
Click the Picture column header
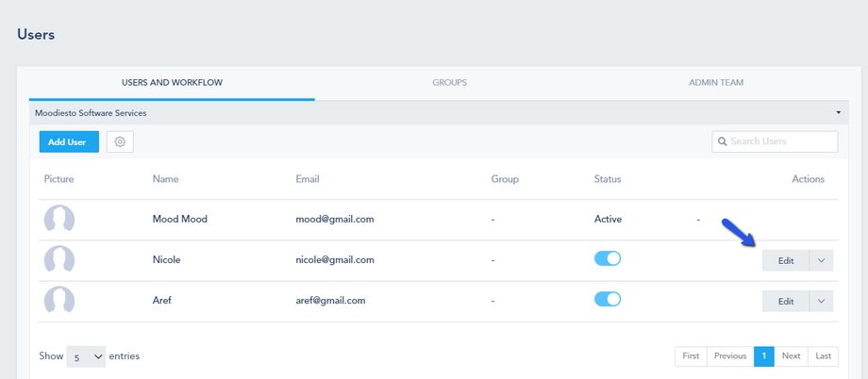point(59,179)
